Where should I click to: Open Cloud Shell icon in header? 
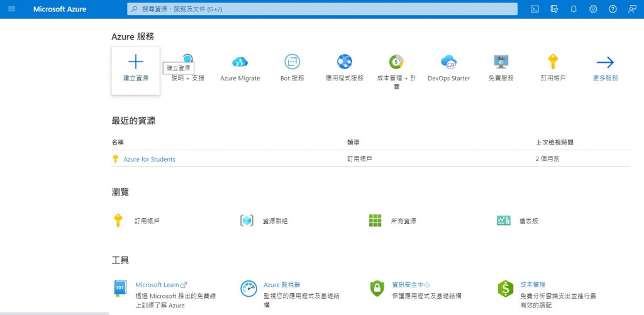[535, 9]
